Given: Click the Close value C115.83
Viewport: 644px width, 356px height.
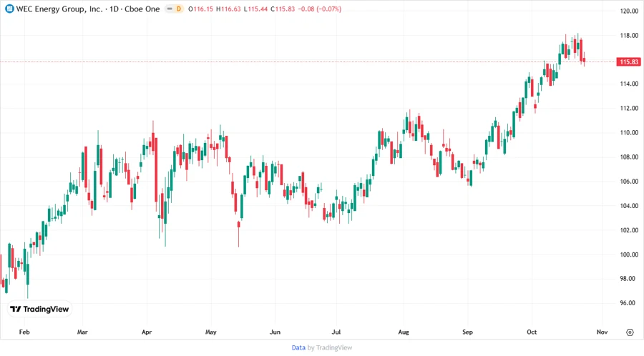Looking at the screenshot, I should pyautogui.click(x=283, y=9).
